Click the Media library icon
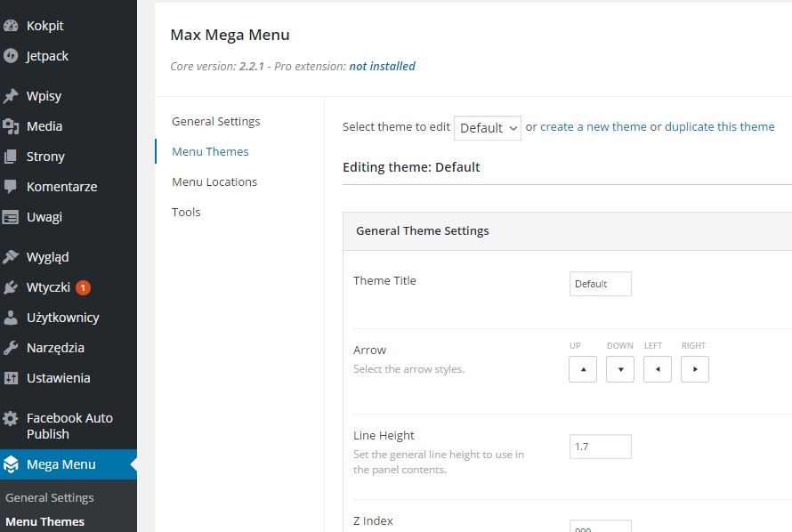The image size is (792, 532). click(x=11, y=126)
